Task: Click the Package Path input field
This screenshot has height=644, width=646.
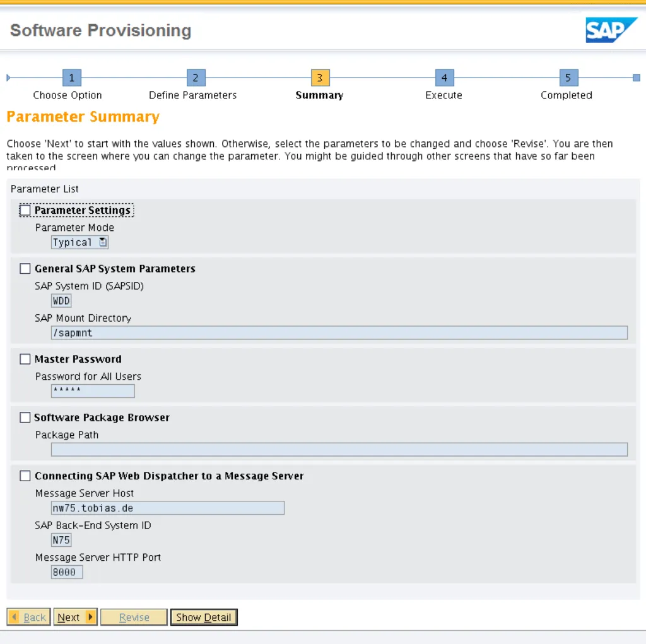Action: click(339, 449)
